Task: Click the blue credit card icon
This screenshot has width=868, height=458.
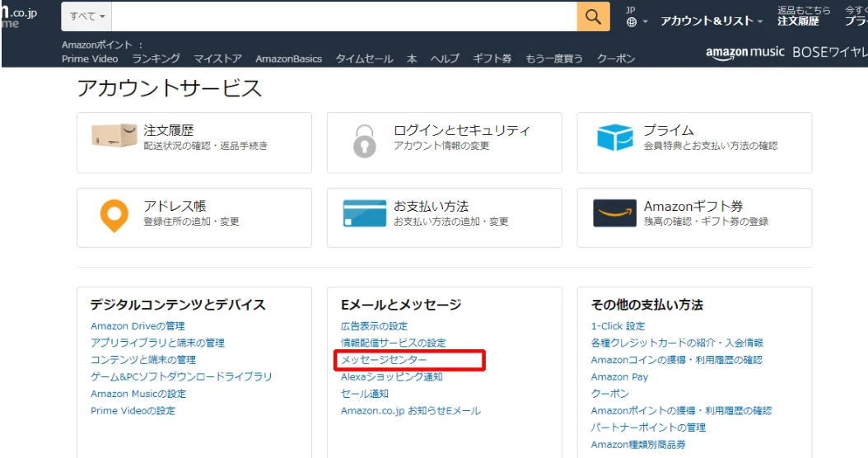Action: 364,213
